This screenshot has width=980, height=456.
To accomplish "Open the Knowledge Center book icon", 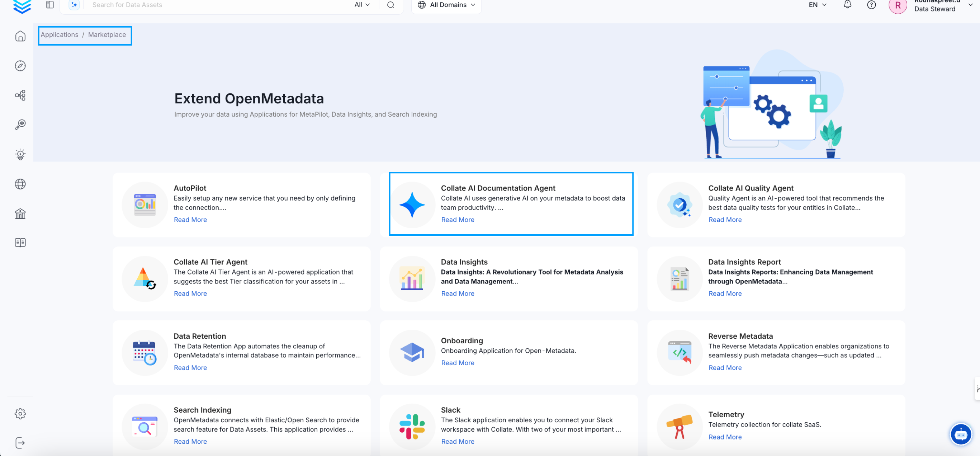I will coord(20,243).
